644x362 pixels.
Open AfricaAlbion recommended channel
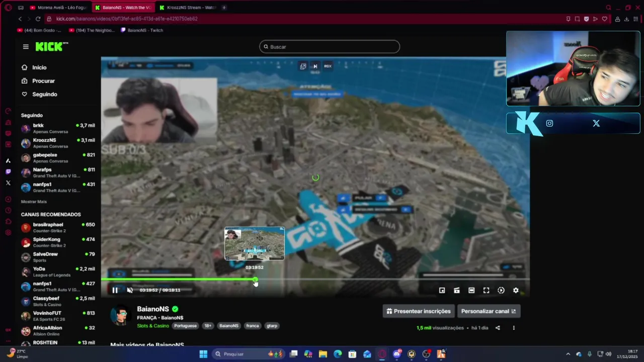[x=58, y=331]
